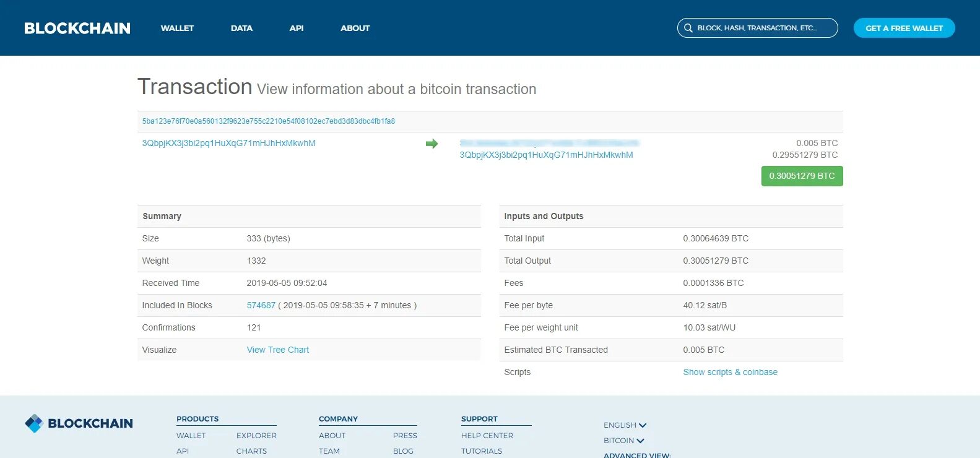This screenshot has width=980, height=458.
Task: Open the ABOUT menu in header
Action: (x=355, y=28)
